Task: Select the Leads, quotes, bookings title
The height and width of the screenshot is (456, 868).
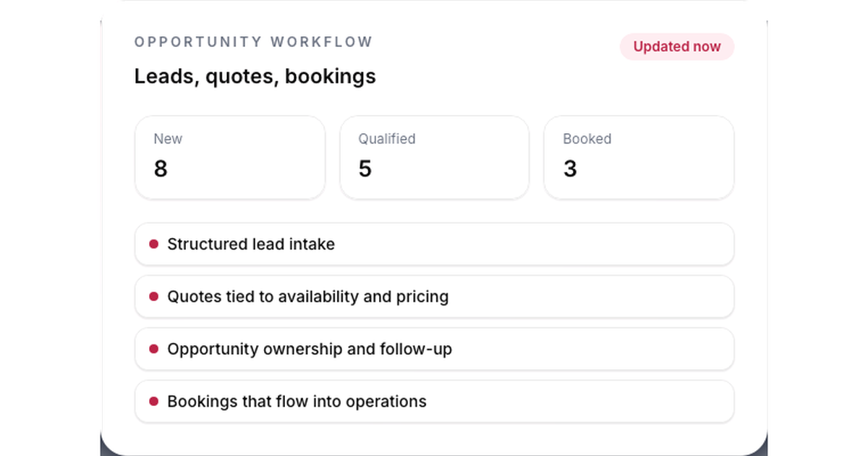Action: pyautogui.click(x=254, y=76)
